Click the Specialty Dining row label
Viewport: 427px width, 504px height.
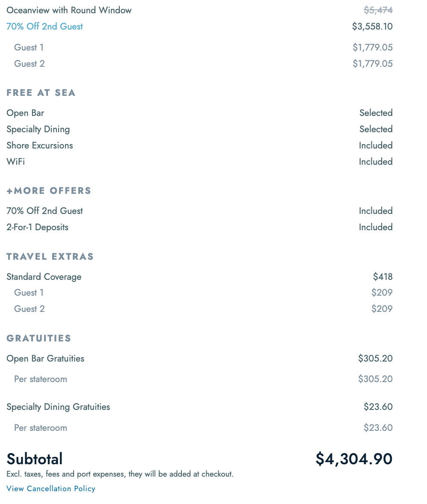38,129
